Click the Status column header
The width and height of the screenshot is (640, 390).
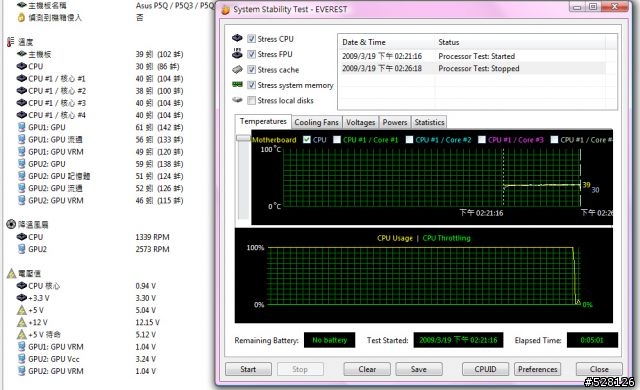tap(520, 42)
